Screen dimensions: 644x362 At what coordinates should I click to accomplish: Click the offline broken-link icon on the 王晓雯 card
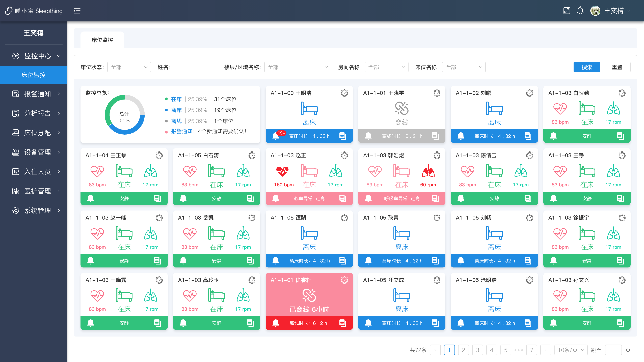[x=401, y=108]
